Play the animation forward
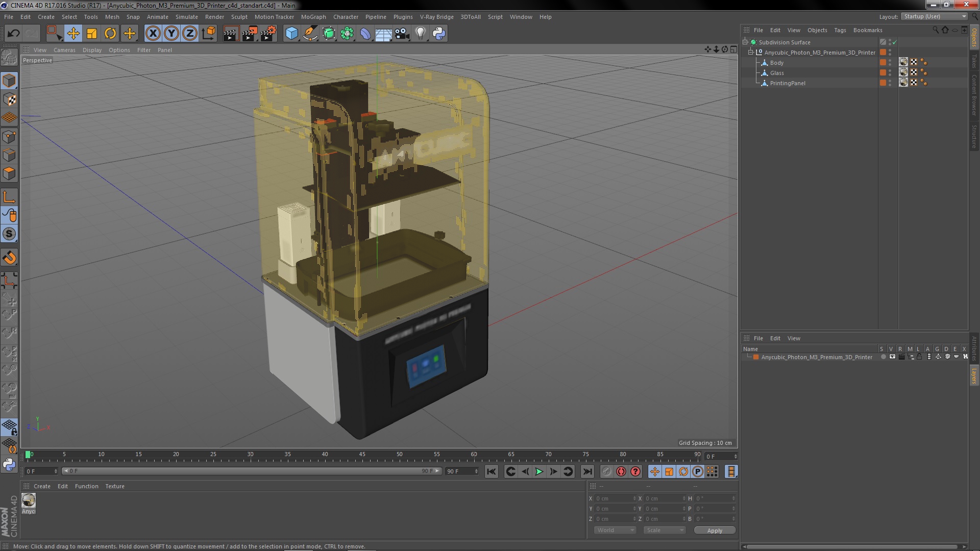Image resolution: width=980 pixels, height=551 pixels. [x=539, y=472]
